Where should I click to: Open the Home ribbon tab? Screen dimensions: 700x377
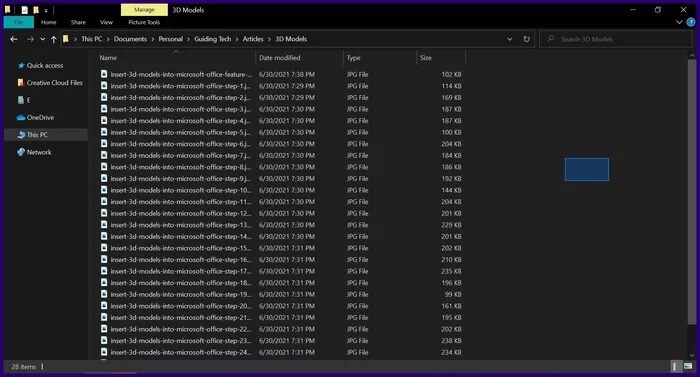(x=49, y=22)
